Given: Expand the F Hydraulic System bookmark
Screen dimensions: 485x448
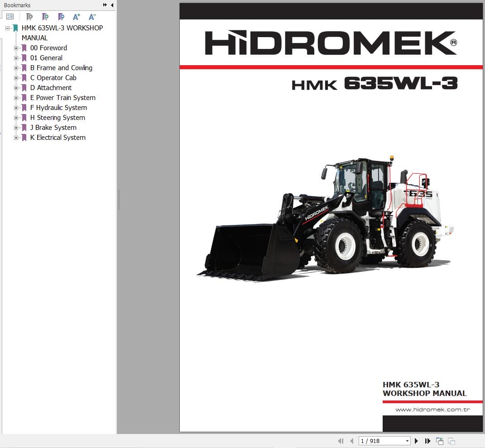Looking at the screenshot, I should 16,108.
